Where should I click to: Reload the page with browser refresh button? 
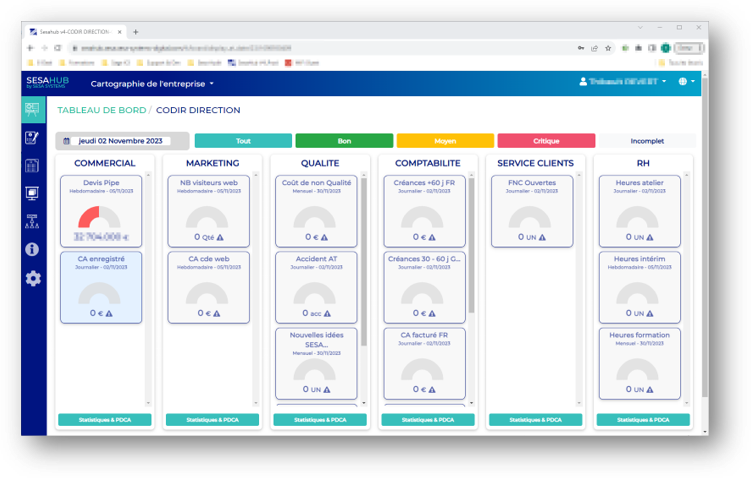[x=58, y=48]
